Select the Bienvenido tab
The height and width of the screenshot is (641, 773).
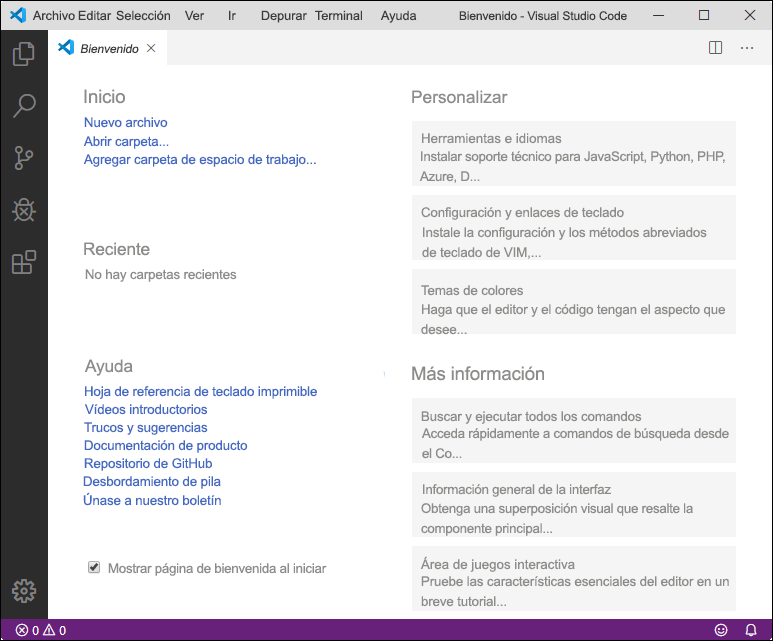(x=108, y=48)
